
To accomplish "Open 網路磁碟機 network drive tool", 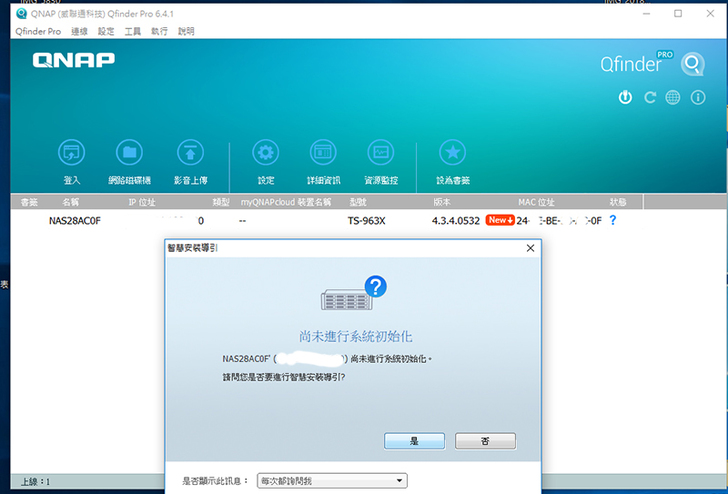I will click(128, 153).
